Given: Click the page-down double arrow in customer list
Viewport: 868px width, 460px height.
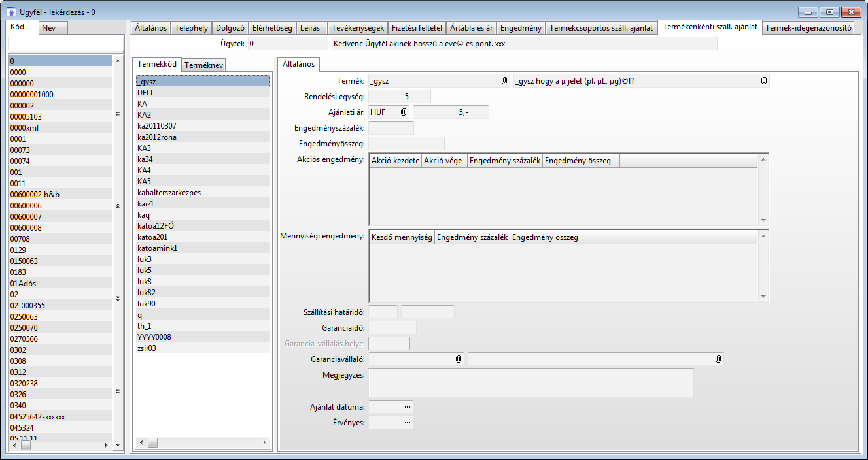Looking at the screenshot, I should click(118, 298).
